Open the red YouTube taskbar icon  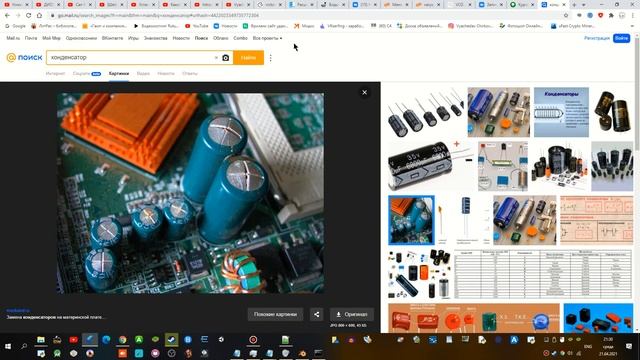coord(73,340)
